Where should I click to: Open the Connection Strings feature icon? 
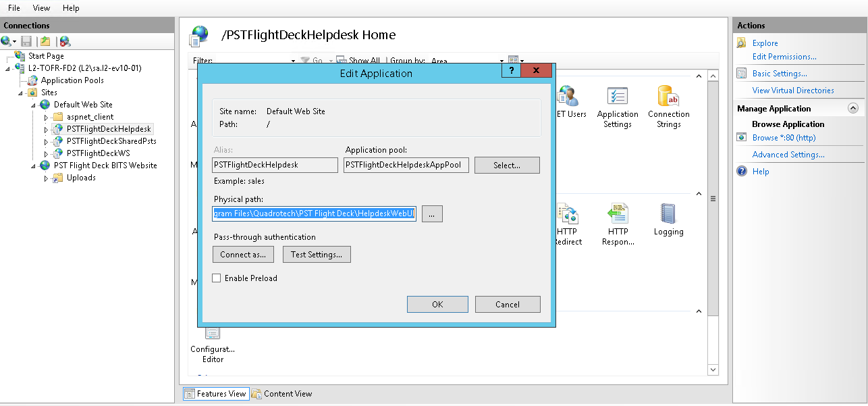(668, 97)
